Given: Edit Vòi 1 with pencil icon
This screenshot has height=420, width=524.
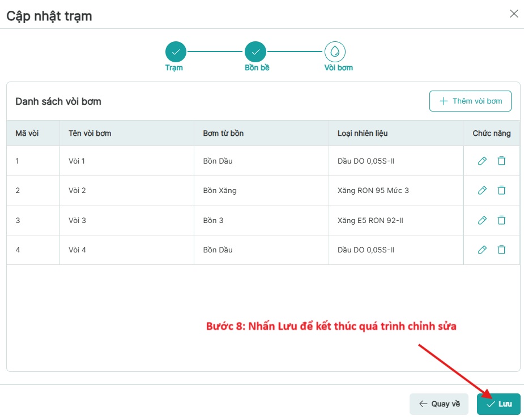Looking at the screenshot, I should click(482, 161).
